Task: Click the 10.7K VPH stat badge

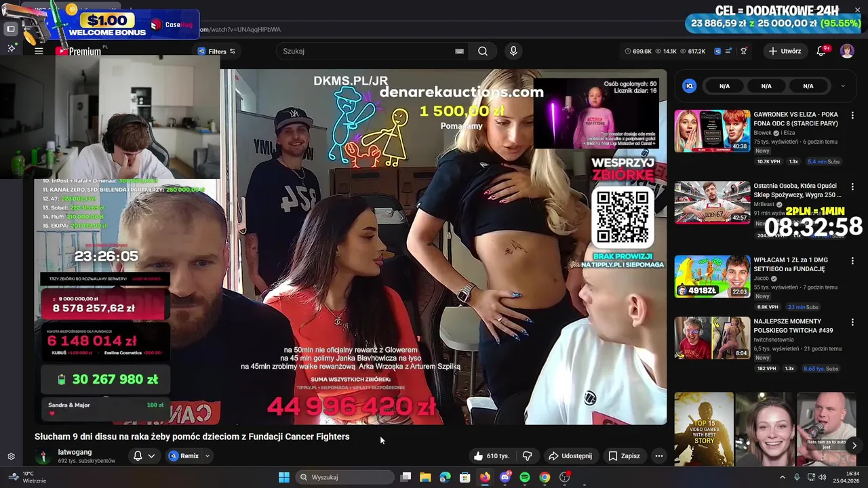Action: (x=768, y=162)
